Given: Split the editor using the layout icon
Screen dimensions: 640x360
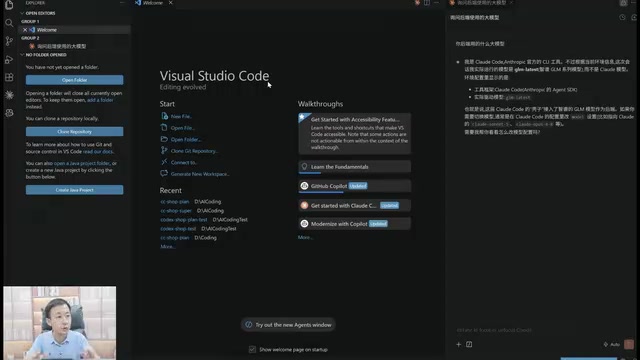Looking at the screenshot, I should coord(427,3).
